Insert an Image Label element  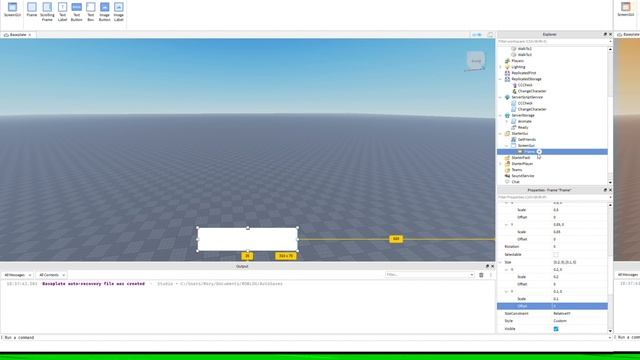pos(118,11)
